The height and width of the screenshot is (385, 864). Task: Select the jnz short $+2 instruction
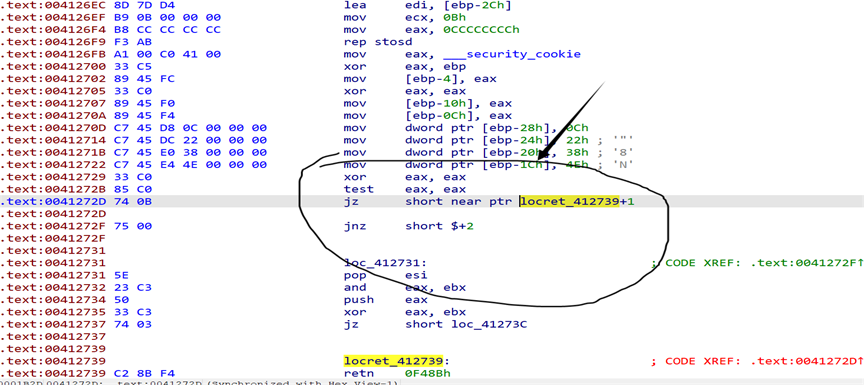pyautogui.click(x=408, y=226)
